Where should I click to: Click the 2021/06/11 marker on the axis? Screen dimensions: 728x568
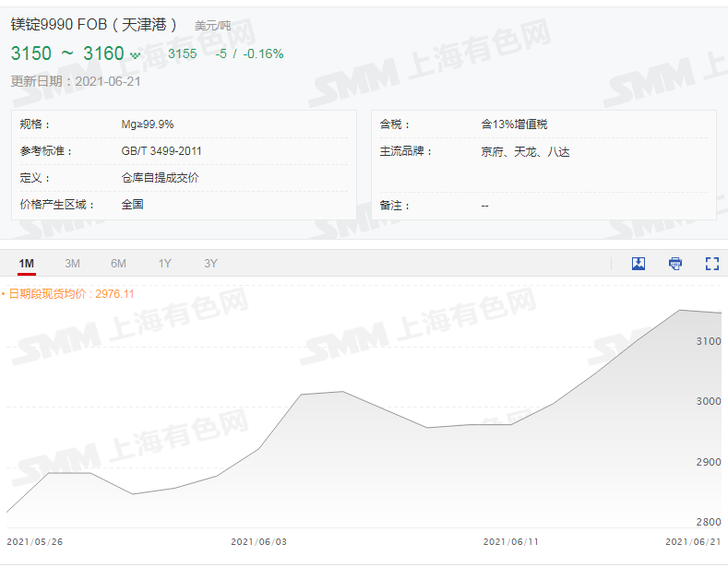click(510, 542)
